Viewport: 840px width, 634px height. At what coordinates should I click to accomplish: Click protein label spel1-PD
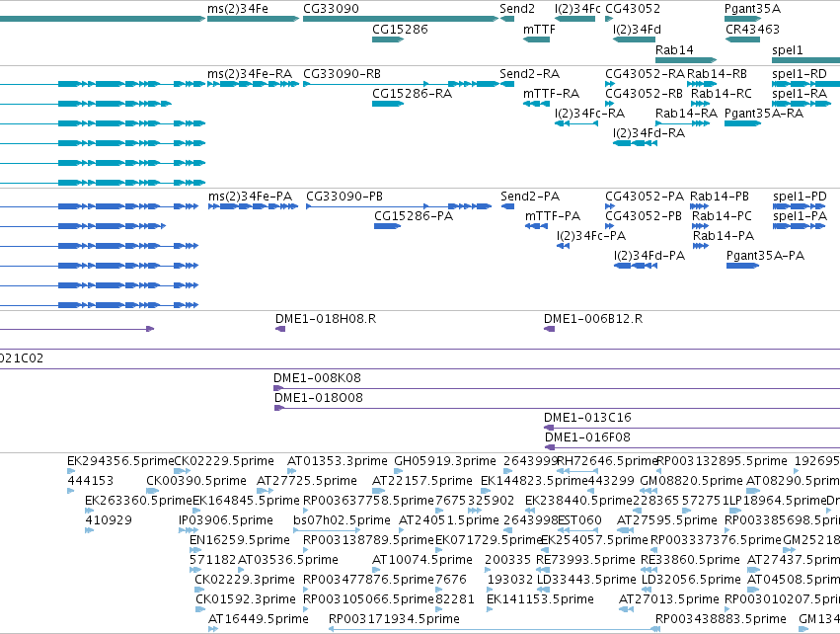[x=800, y=197]
